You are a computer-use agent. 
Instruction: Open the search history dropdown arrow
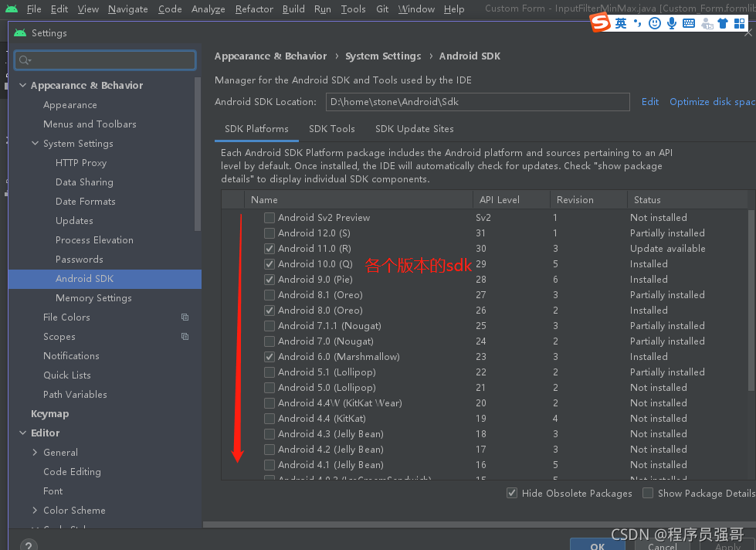(x=29, y=61)
